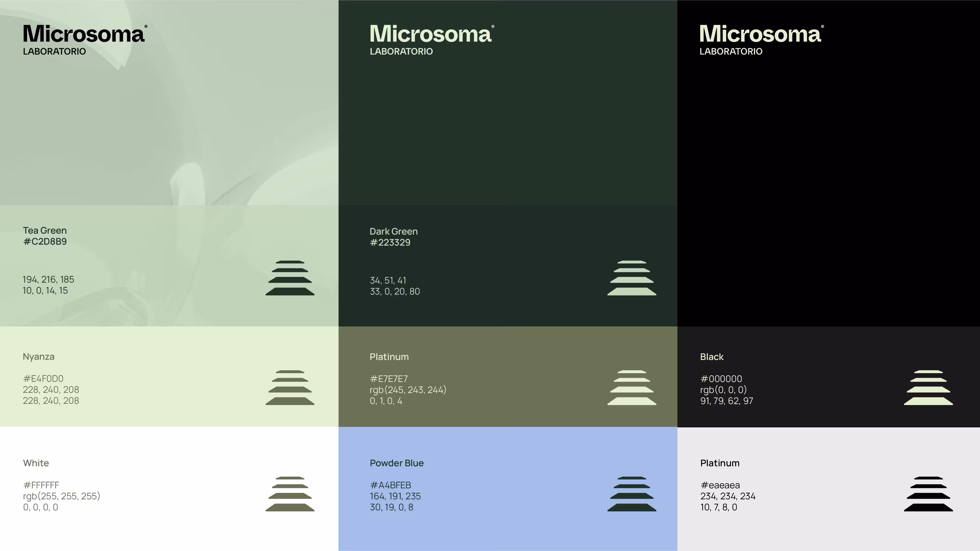
Task: Click the Dark Green hex code #223329
Action: click(390, 243)
